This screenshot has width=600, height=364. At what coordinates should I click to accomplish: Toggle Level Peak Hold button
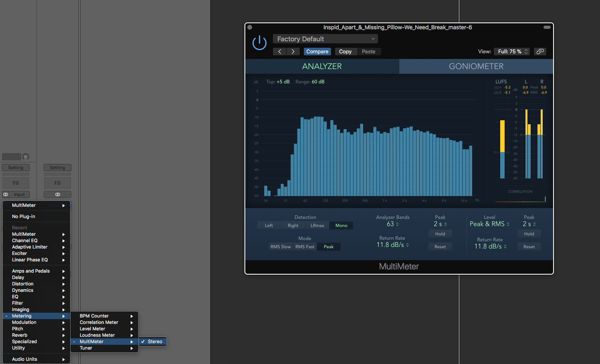[529, 234]
